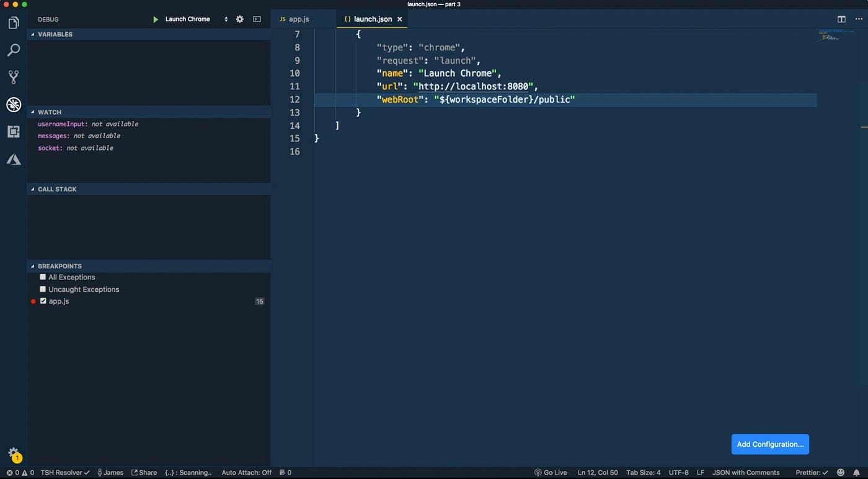868x479 pixels.
Task: Click the Share button in the status bar
Action: [144, 473]
